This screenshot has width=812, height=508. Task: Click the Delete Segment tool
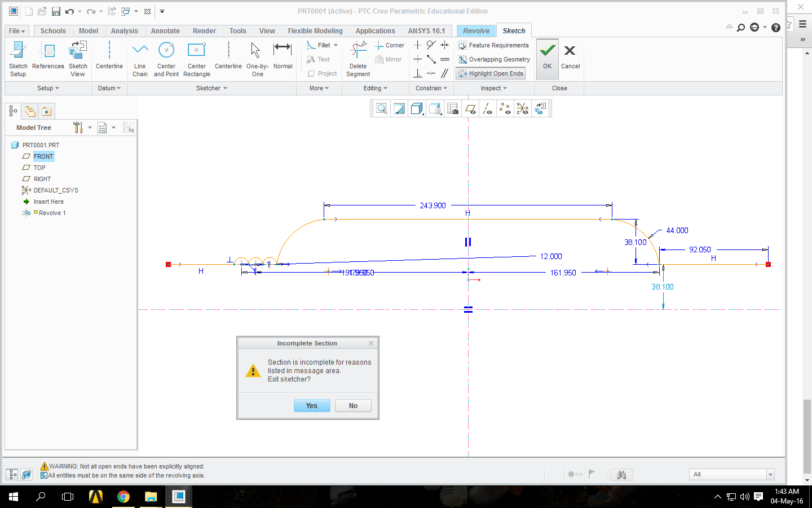pos(358,59)
